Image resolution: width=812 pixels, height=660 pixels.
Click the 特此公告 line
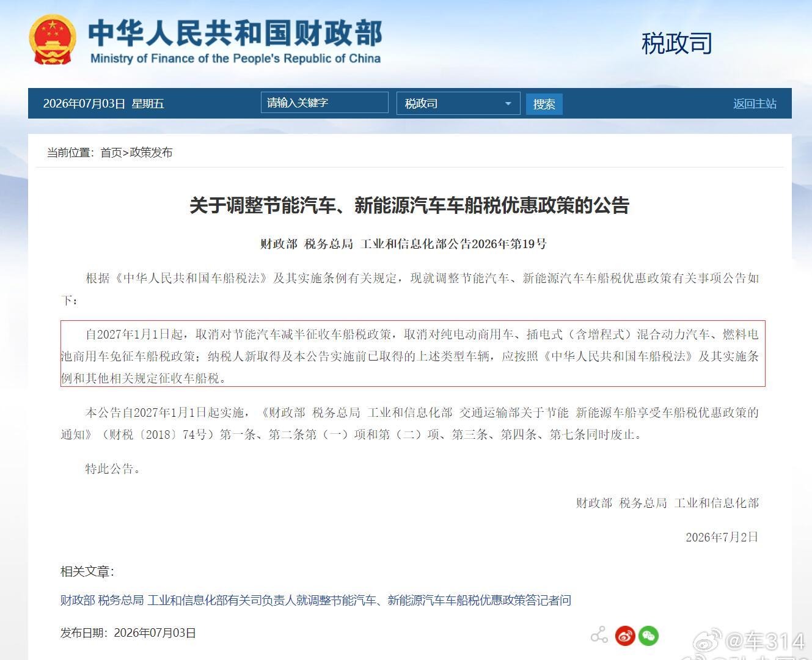tap(113, 469)
